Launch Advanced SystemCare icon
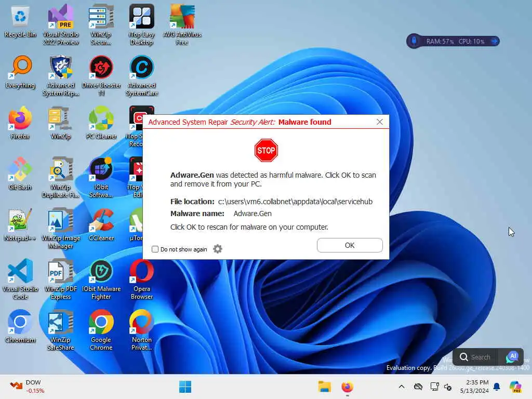This screenshot has width=532, height=399. [141, 75]
